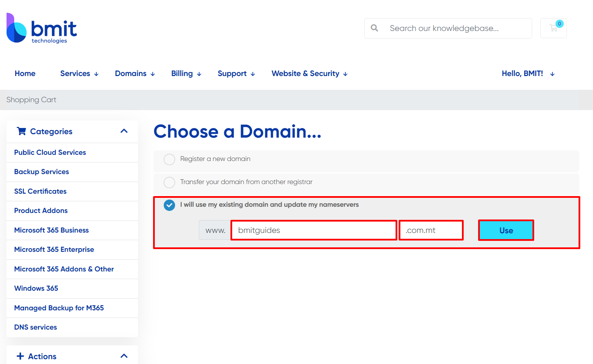Collapse the Actions panel chevron

124,356
